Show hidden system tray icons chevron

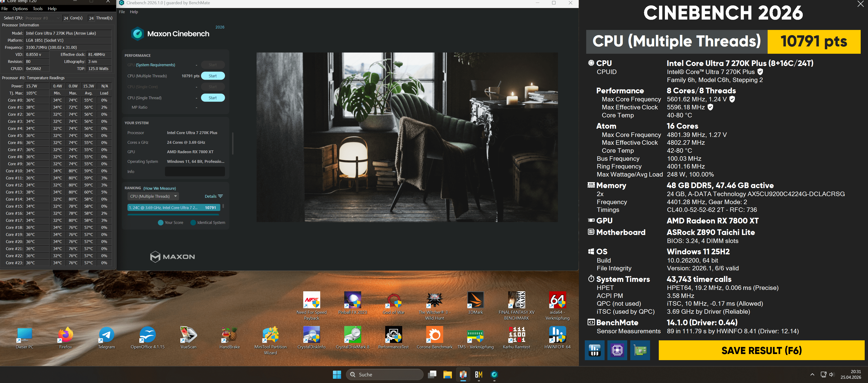[812, 375]
